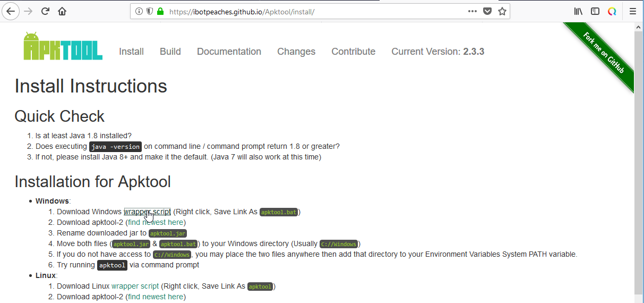
Task: Toggle the sidebar view icon
Action: click(x=595, y=11)
